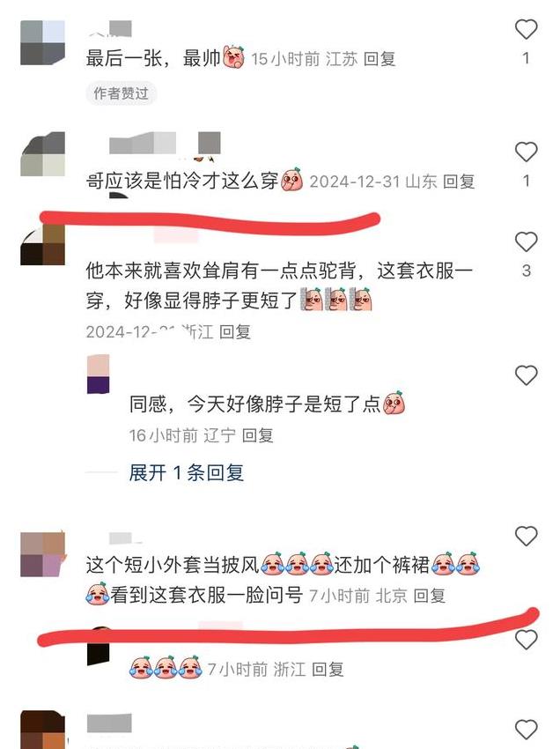This screenshot has width=560, height=749.
Task: Open avatar of the '这个短小外套当披风' commenter
Action: pyautogui.click(x=42, y=554)
